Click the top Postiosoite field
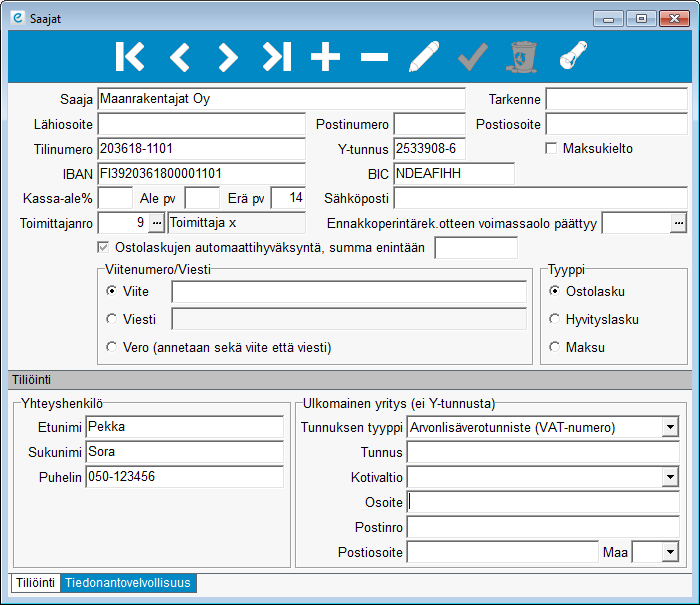The width and height of the screenshot is (700, 605). pos(617,124)
